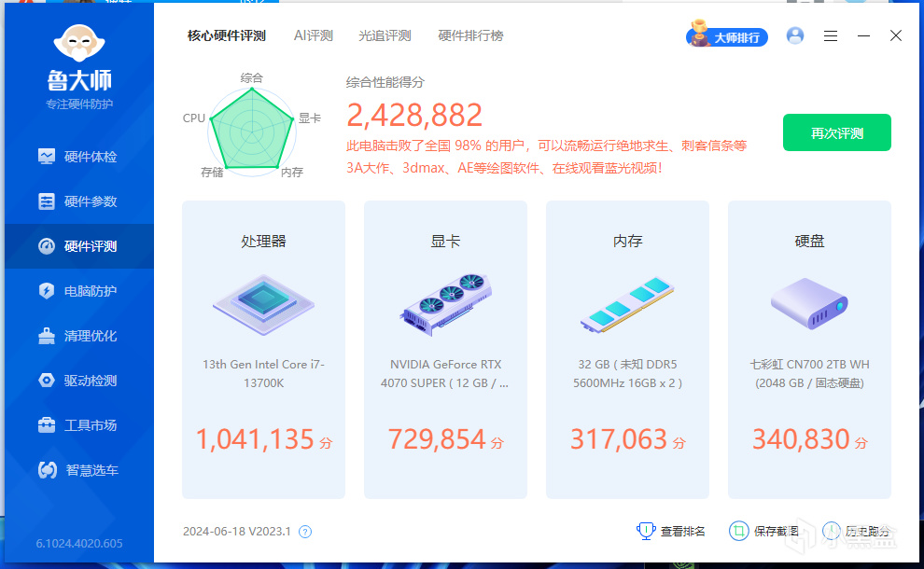The width and height of the screenshot is (924, 569).
Task: Click the processor score 1,041,135
Action: [255, 439]
